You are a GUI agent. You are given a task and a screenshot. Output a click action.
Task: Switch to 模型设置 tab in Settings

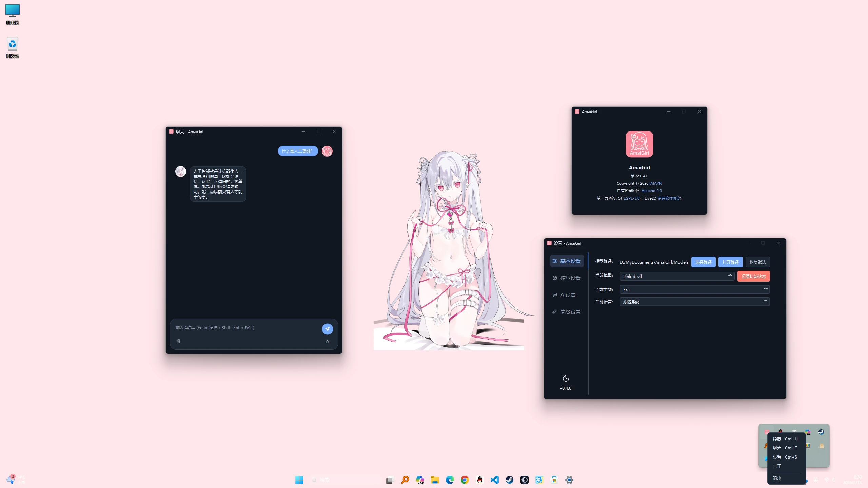(567, 278)
